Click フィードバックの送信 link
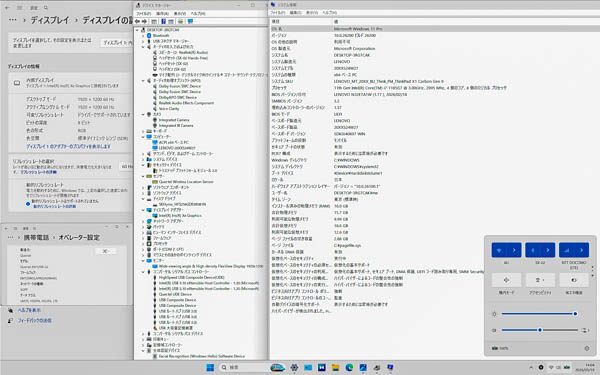Screen dimensions: 600x375 [x=34, y=321]
